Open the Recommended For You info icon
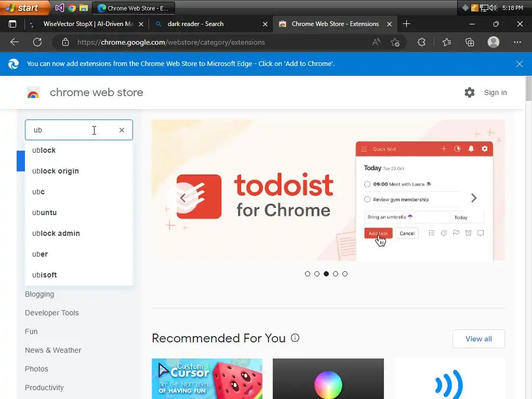Viewport: 532px width, 399px height. point(295,338)
